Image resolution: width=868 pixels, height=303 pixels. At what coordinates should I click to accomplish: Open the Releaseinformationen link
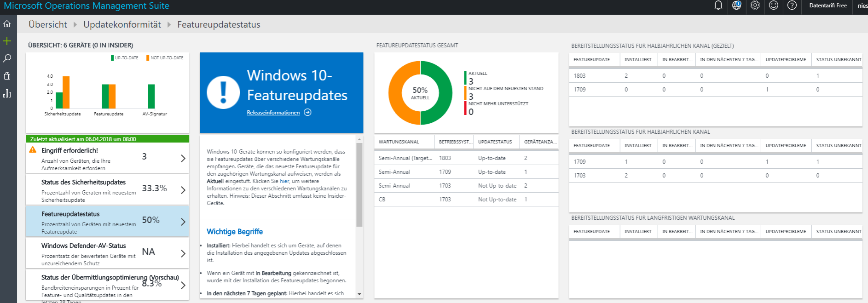(273, 113)
